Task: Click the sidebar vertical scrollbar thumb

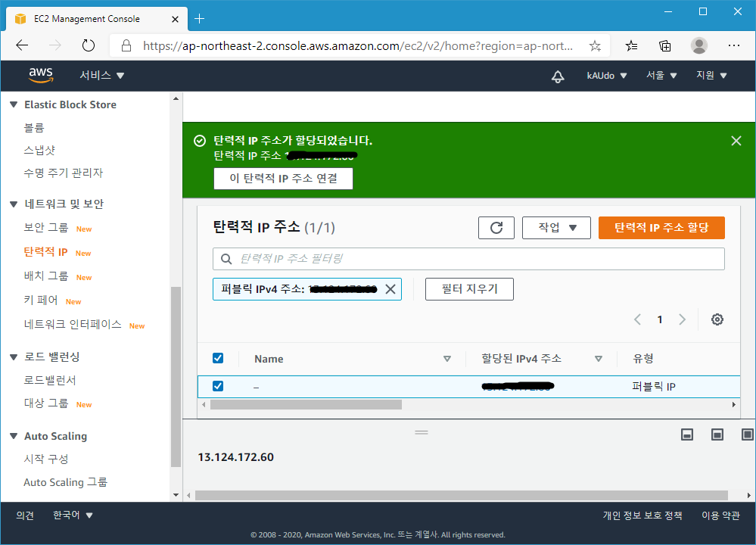Action: coord(176,377)
